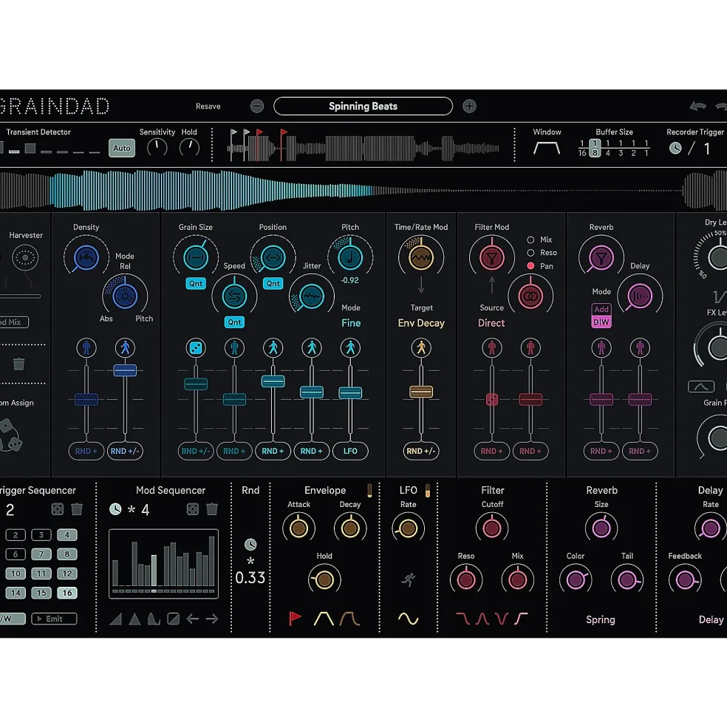Click the Rnd section clock icon

point(250,544)
